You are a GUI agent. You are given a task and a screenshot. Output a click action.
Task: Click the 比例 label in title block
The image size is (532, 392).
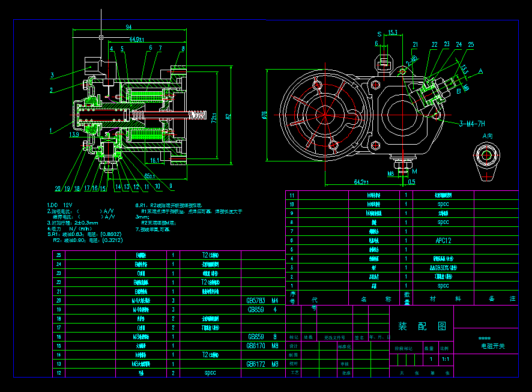[445, 348]
